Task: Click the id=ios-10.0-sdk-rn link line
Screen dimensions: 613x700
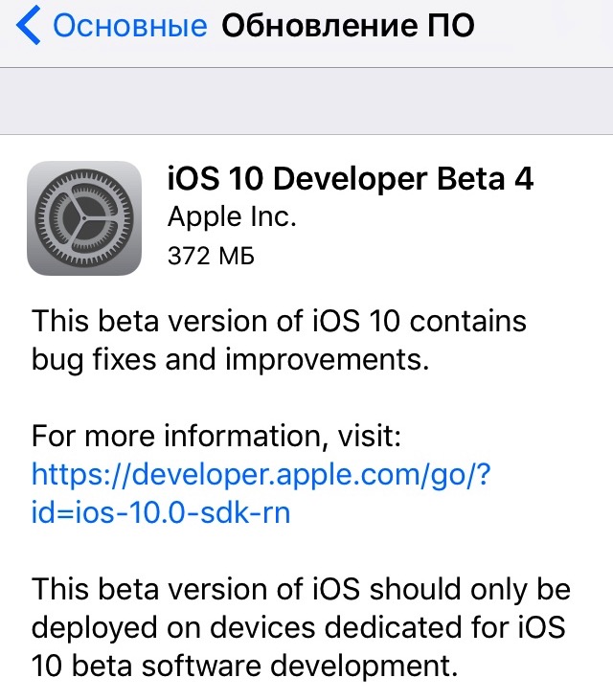Action: (161, 513)
